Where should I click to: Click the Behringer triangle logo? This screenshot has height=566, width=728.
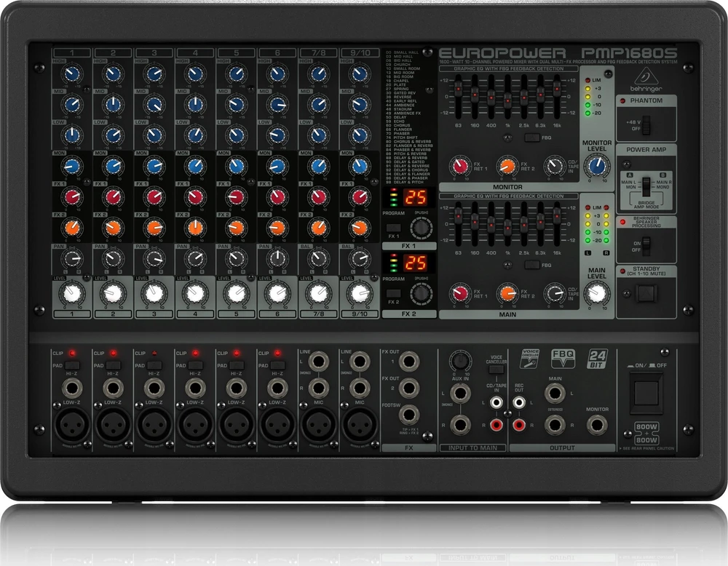click(x=646, y=75)
